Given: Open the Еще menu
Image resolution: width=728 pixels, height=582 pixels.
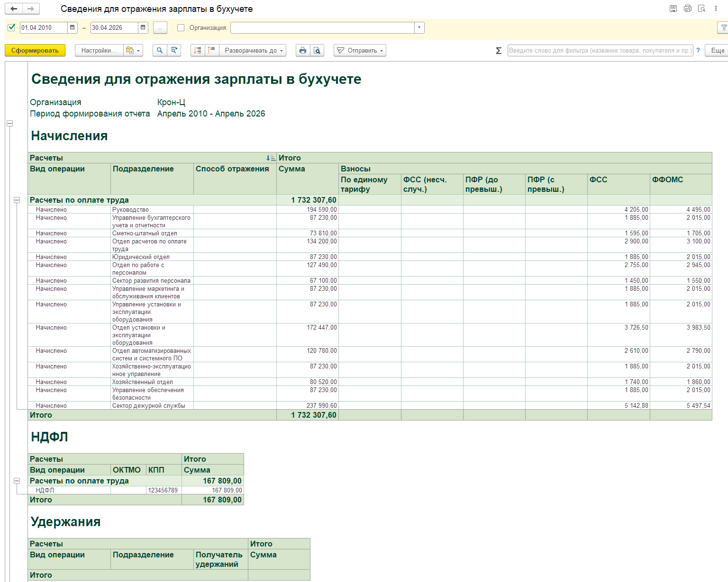Looking at the screenshot, I should (717, 50).
